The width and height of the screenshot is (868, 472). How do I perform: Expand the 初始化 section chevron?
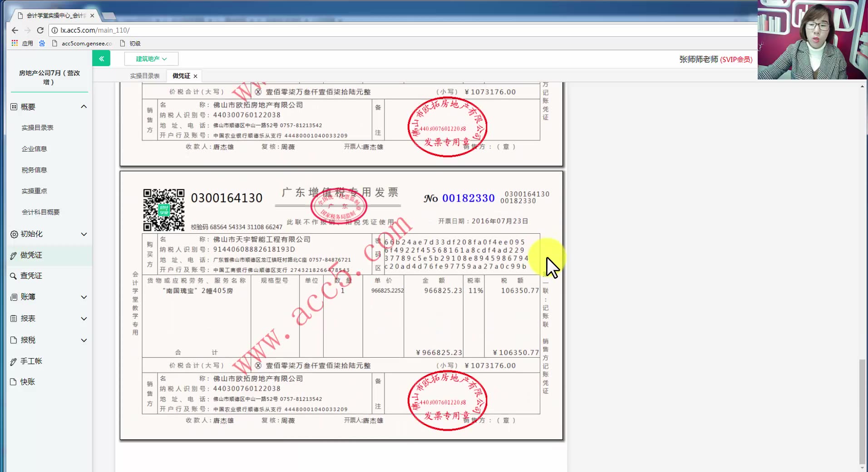coord(84,234)
